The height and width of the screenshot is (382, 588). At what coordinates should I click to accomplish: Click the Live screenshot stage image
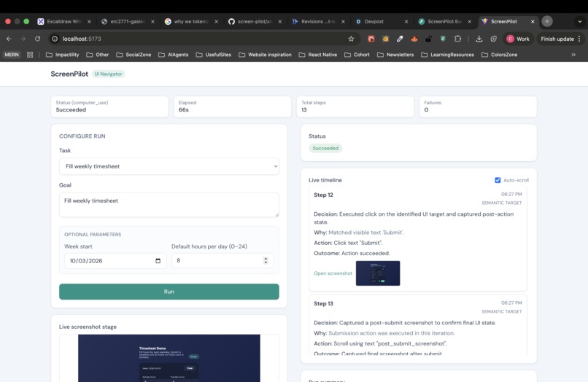tap(169, 359)
